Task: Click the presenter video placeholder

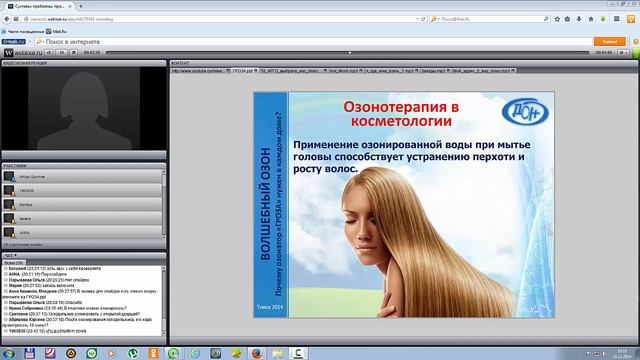Action: pyautogui.click(x=84, y=108)
